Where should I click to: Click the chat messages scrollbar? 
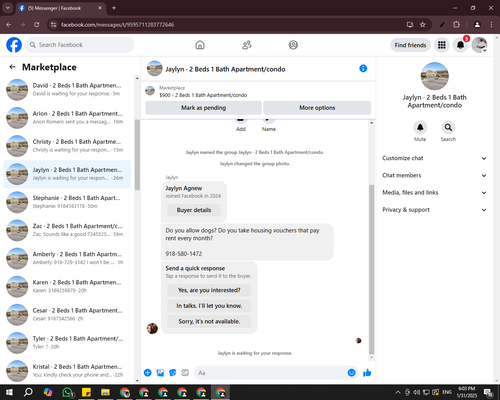(x=372, y=270)
